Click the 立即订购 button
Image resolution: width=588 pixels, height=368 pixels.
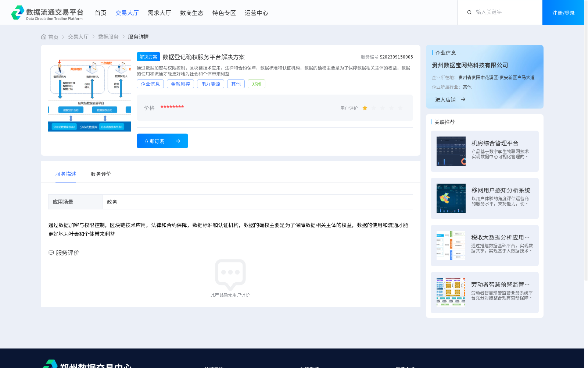[162, 141]
